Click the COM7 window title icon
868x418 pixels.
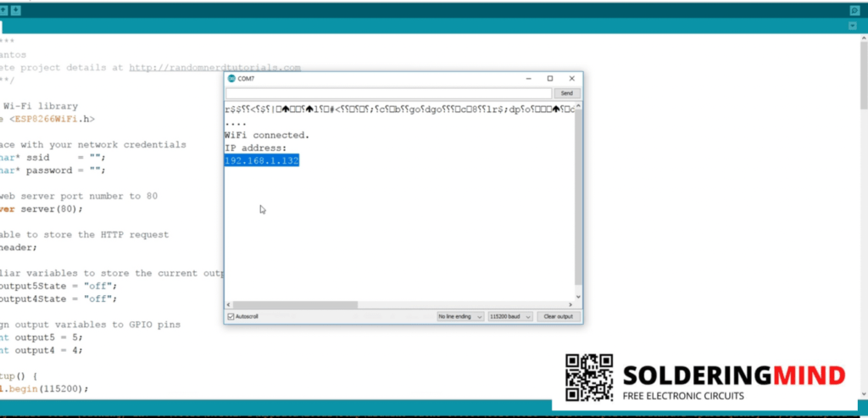click(x=231, y=79)
